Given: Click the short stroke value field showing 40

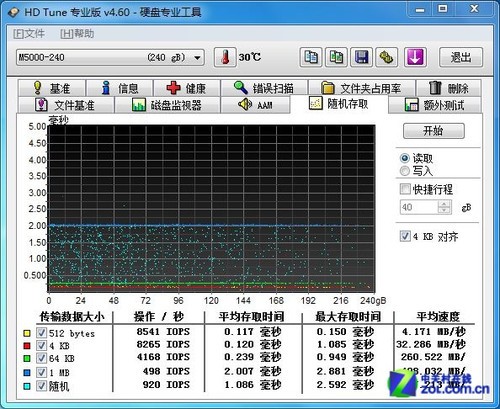Looking at the screenshot, I should click(419, 207).
